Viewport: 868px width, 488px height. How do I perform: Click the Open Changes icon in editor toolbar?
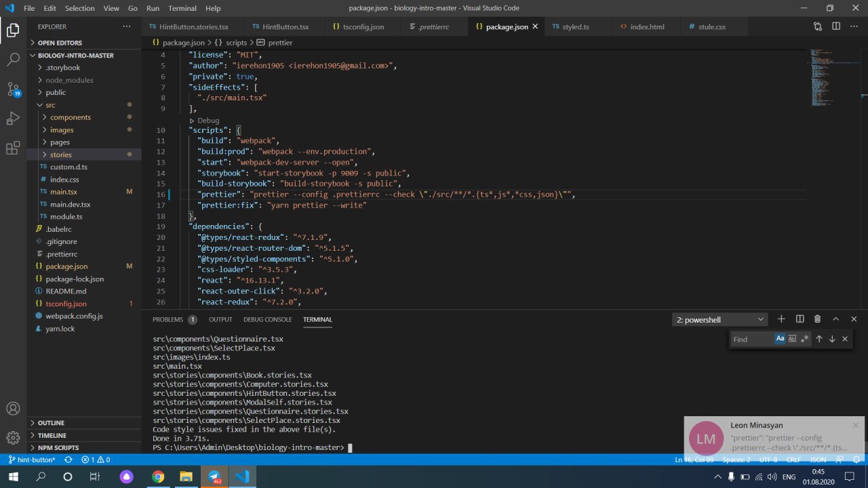pyautogui.click(x=818, y=26)
